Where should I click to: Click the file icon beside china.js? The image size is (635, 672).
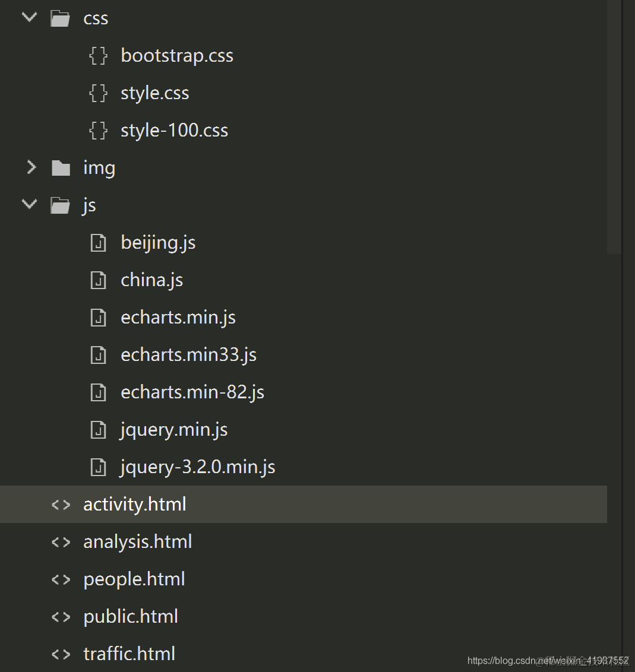(98, 280)
